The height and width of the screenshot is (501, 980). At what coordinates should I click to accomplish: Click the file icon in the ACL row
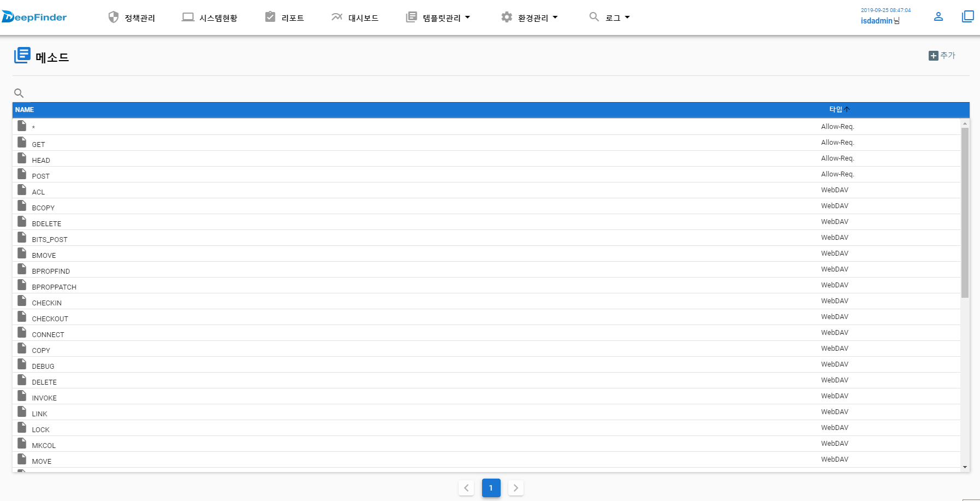[22, 190]
